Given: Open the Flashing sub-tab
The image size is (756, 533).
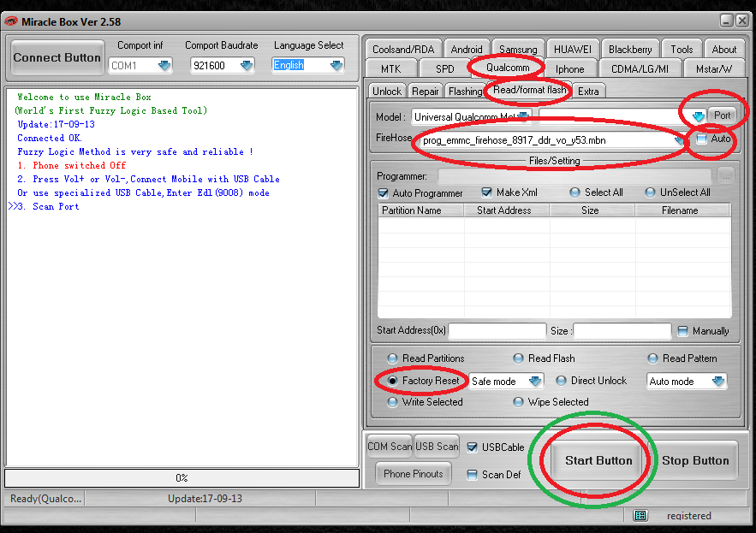Looking at the screenshot, I should (x=465, y=91).
